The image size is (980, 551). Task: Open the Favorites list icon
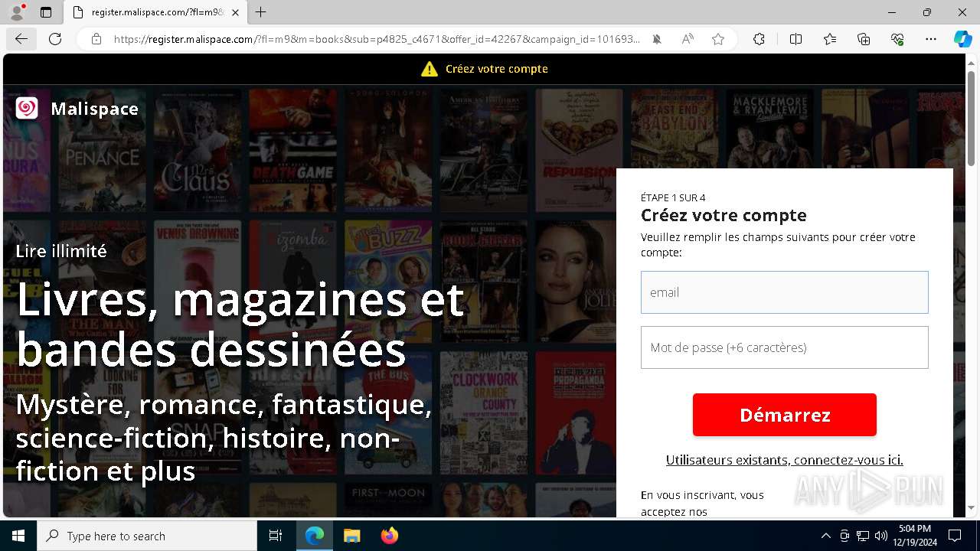tap(830, 39)
